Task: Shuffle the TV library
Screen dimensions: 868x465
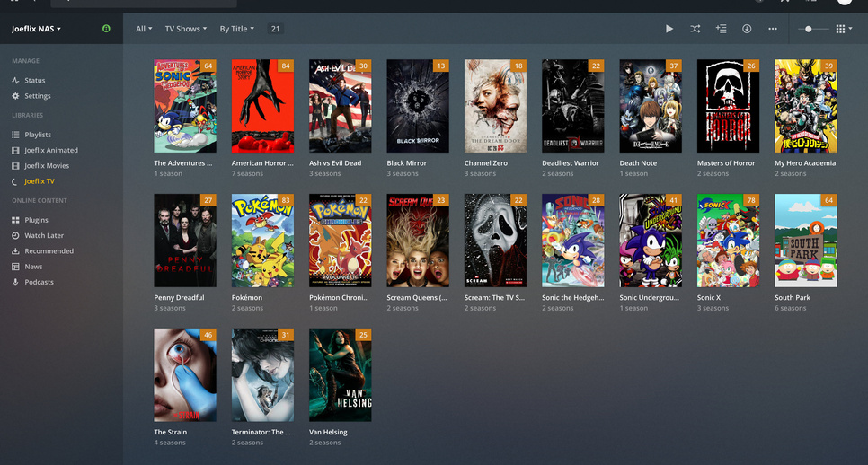Action: pyautogui.click(x=695, y=29)
